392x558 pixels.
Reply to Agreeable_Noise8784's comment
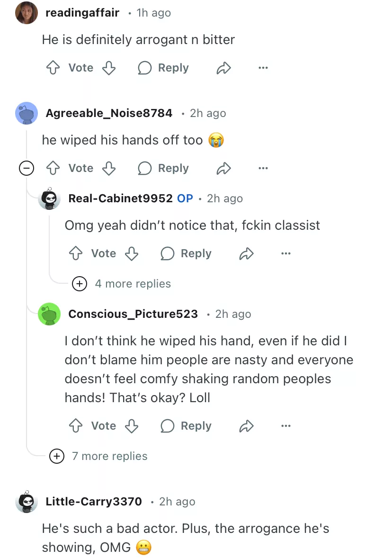pos(163,168)
